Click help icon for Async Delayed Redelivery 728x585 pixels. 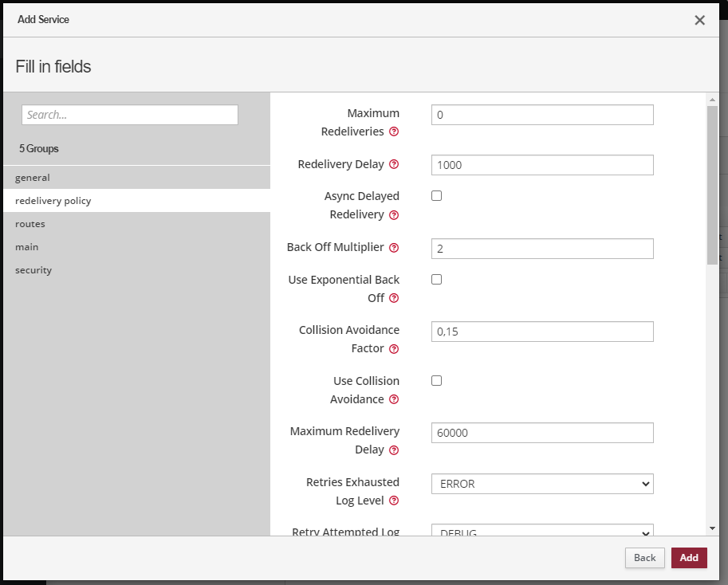point(394,215)
